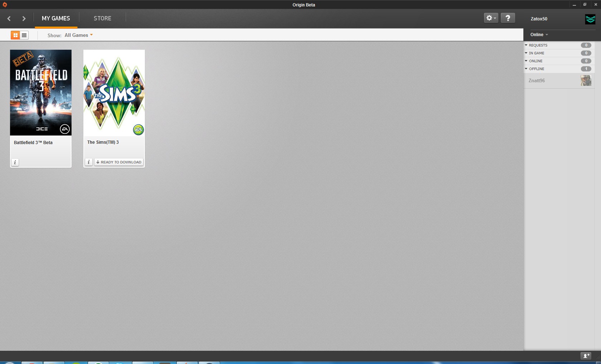Go forward with the right arrow
The height and width of the screenshot is (364, 601).
coord(24,19)
